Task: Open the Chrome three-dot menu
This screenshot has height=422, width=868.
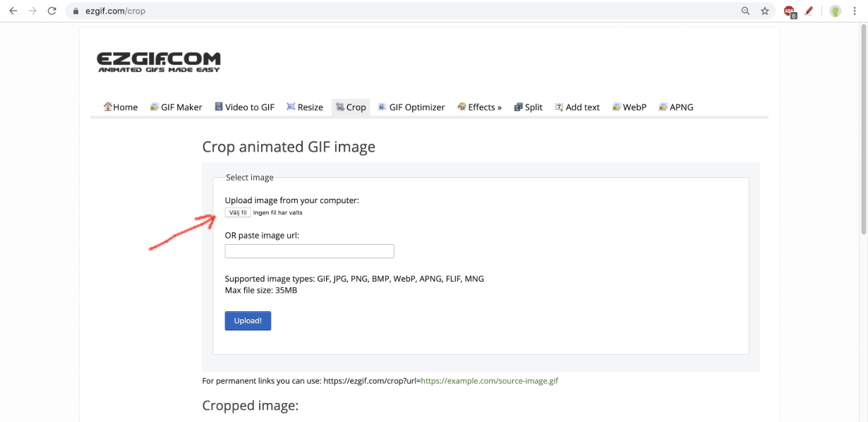Action: (x=855, y=11)
